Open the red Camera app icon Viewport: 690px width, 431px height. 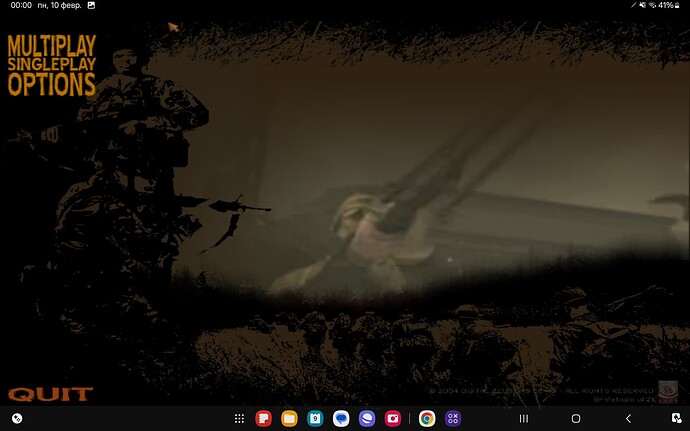[393, 418]
